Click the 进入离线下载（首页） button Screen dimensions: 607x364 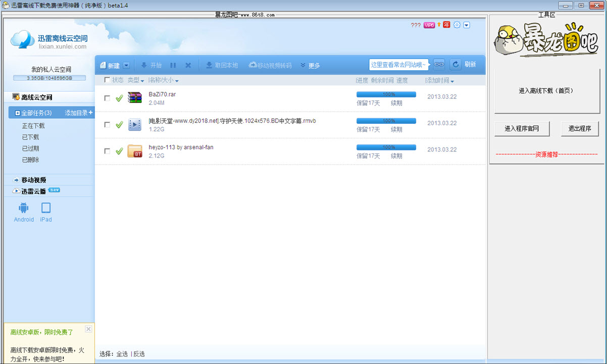point(546,91)
